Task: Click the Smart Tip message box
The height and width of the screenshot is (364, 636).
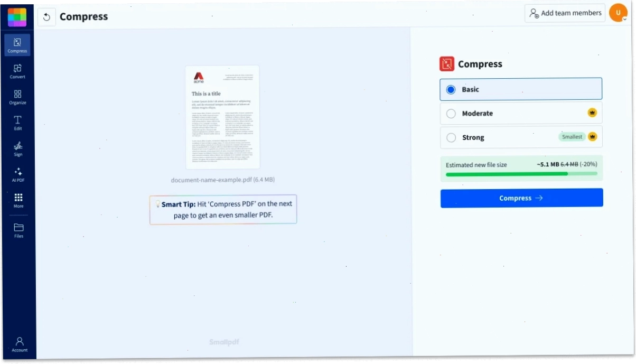Action: (x=223, y=210)
